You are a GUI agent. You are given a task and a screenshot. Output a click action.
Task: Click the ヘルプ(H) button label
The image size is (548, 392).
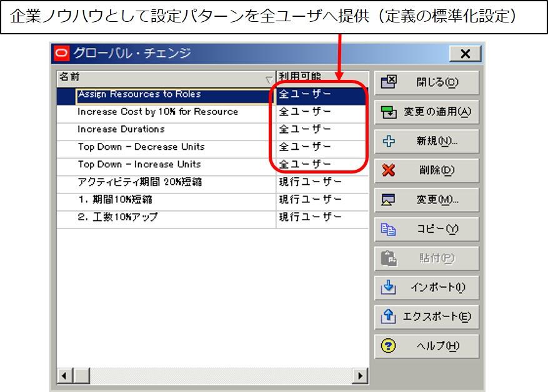[437, 346]
